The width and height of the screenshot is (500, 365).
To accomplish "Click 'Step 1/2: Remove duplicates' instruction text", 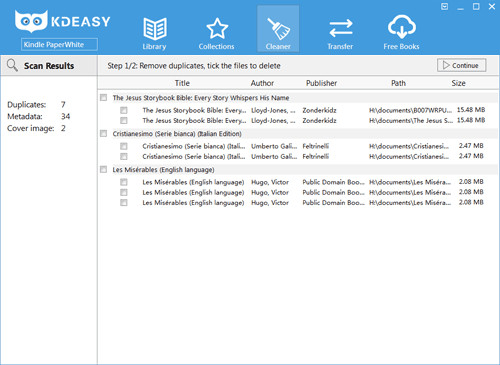I will (x=194, y=66).
